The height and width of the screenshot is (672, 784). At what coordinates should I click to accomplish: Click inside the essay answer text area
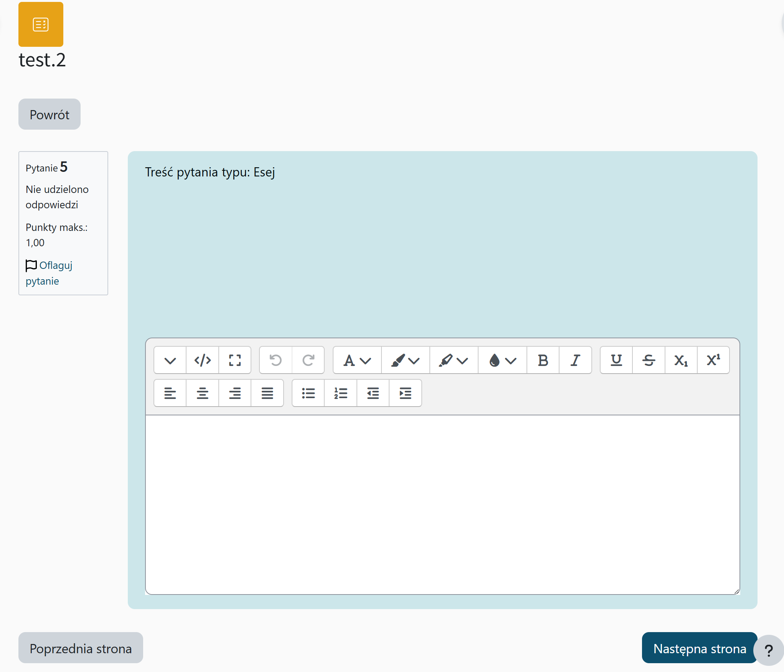(442, 504)
